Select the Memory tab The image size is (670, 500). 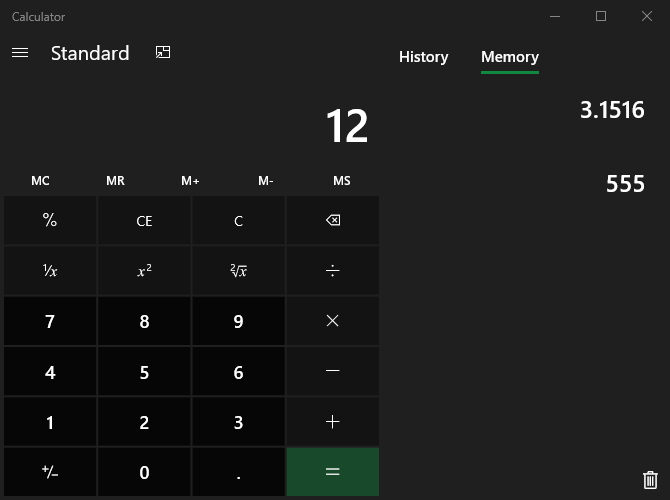click(509, 57)
